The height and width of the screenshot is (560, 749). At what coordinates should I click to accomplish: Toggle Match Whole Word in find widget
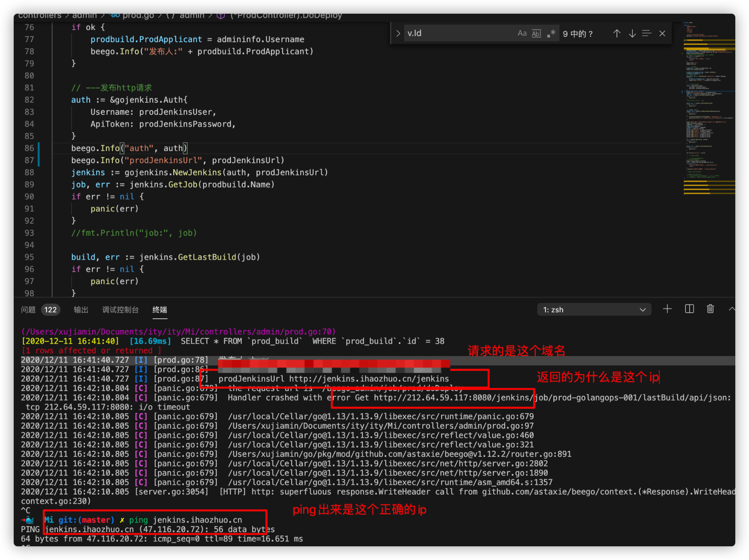tap(536, 33)
